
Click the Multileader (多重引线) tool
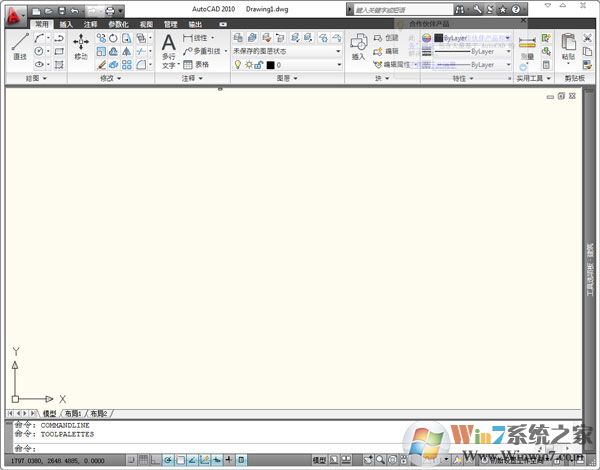(202, 51)
